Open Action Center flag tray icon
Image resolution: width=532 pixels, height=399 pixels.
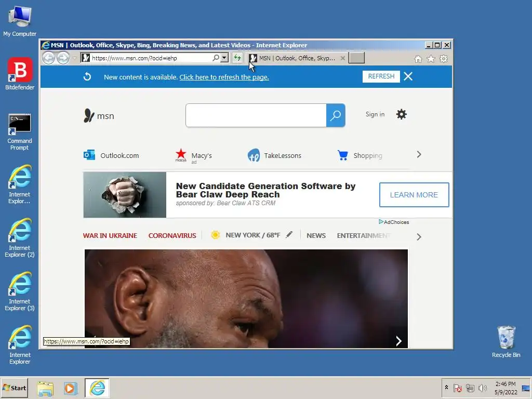click(457, 388)
